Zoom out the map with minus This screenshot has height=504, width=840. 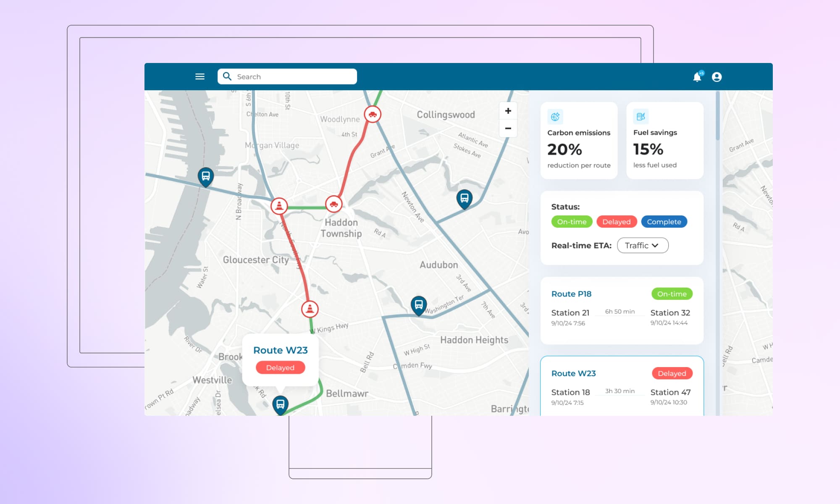pyautogui.click(x=508, y=129)
